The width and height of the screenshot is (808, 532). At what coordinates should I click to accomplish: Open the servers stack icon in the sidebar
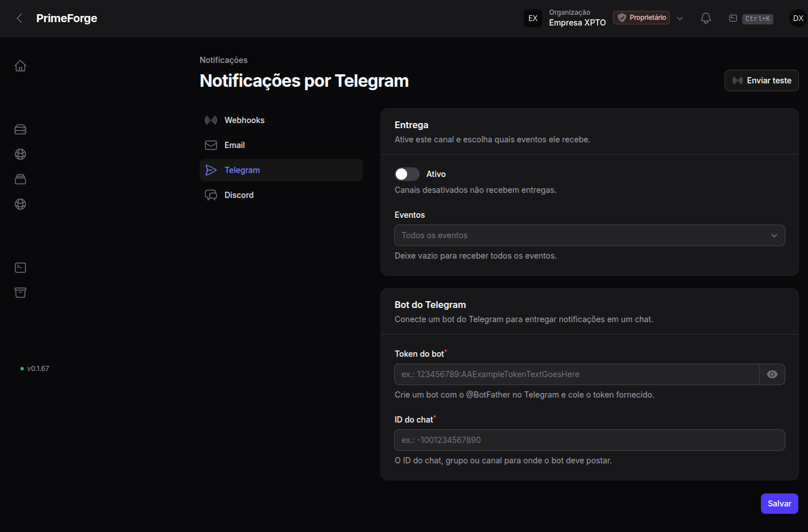click(x=20, y=129)
